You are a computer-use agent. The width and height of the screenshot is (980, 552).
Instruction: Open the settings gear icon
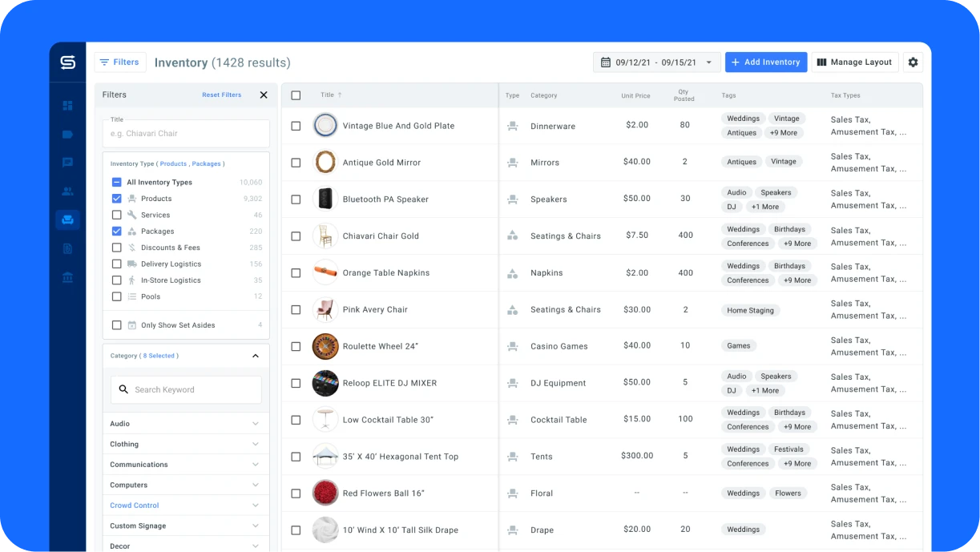[x=913, y=62]
